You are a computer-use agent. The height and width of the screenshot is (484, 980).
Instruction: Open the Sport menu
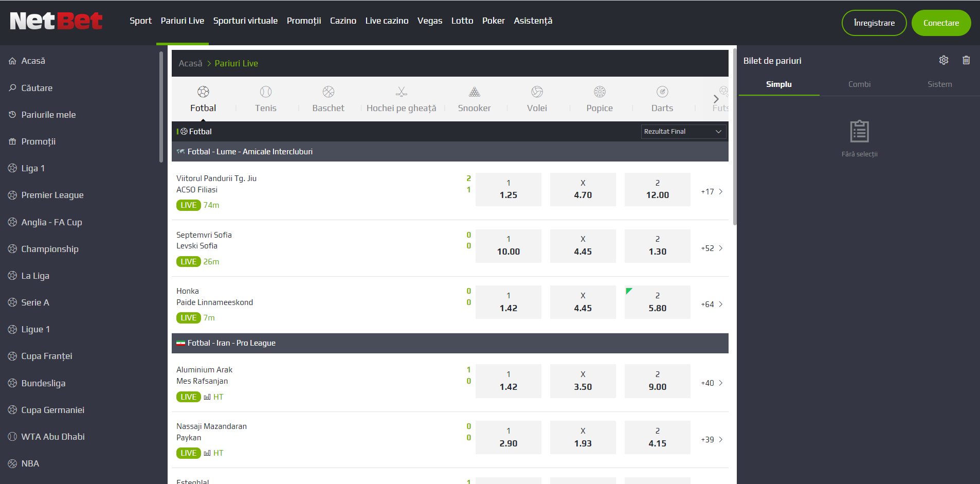140,21
